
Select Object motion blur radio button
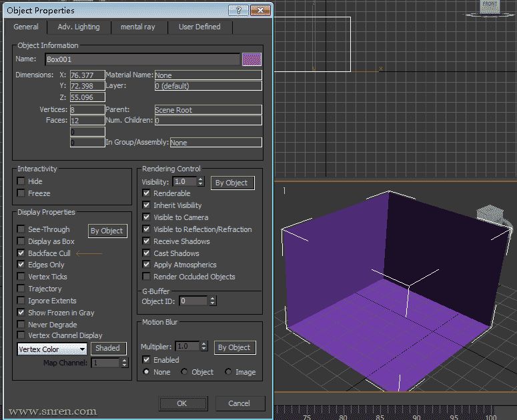tap(184, 372)
